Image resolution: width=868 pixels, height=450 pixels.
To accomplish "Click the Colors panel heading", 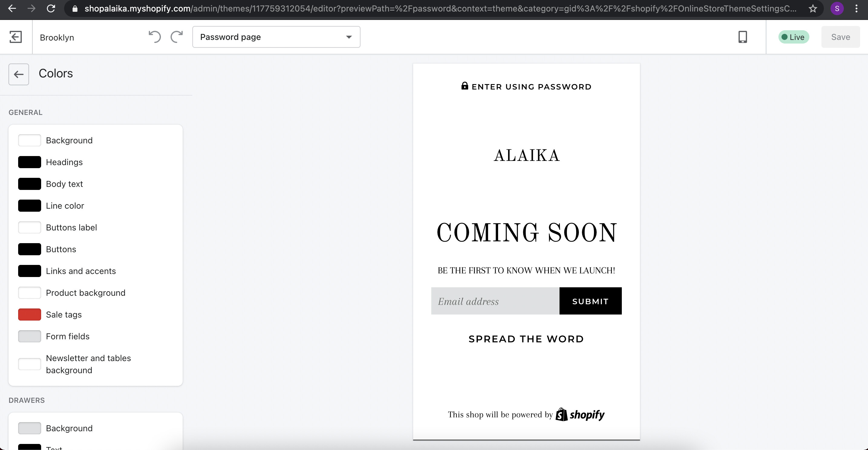I will (x=56, y=73).
